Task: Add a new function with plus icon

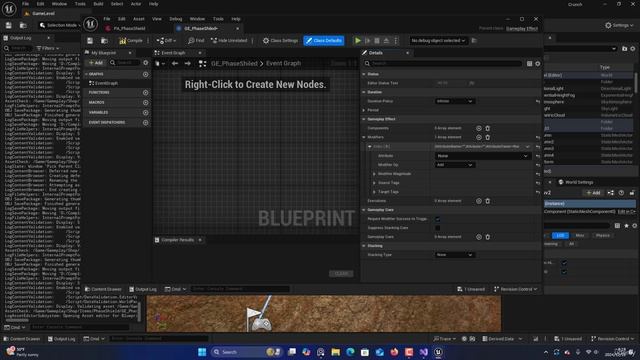Action: pos(146,93)
